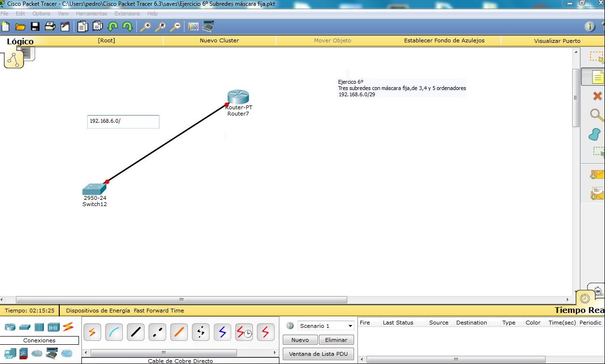Choose automatic connection type cable

click(92, 332)
